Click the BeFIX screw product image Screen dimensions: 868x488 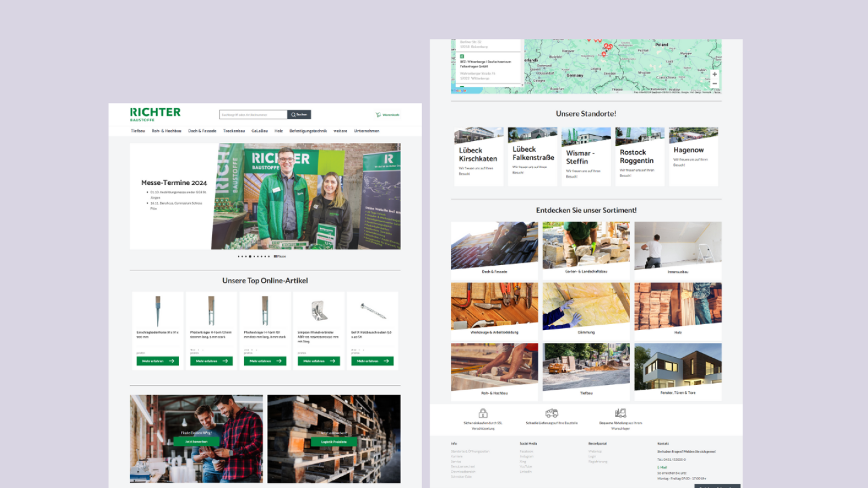coord(373,311)
